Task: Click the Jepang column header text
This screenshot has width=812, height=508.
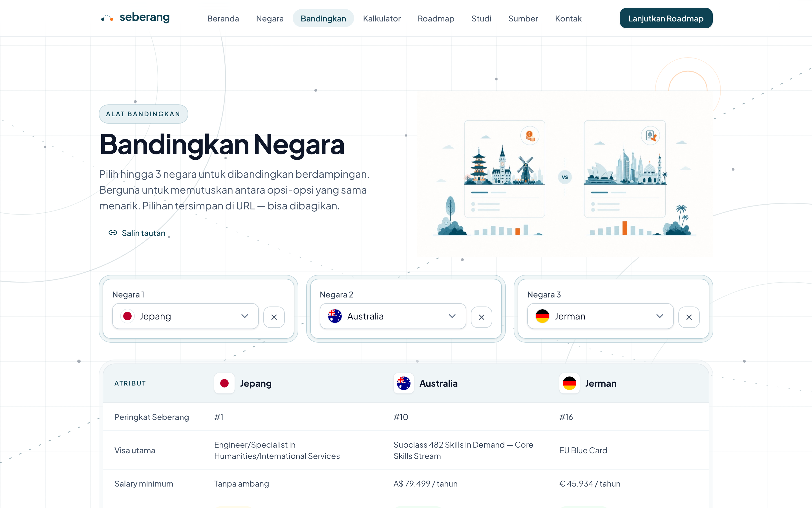Action: click(256, 383)
